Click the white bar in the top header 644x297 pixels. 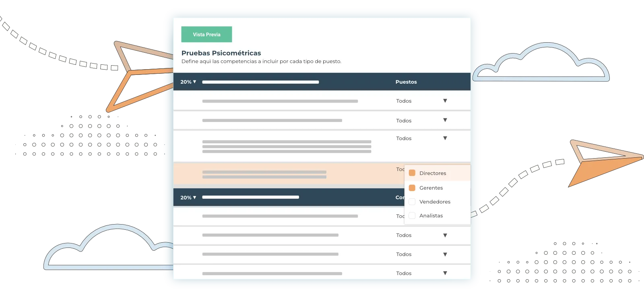click(260, 82)
